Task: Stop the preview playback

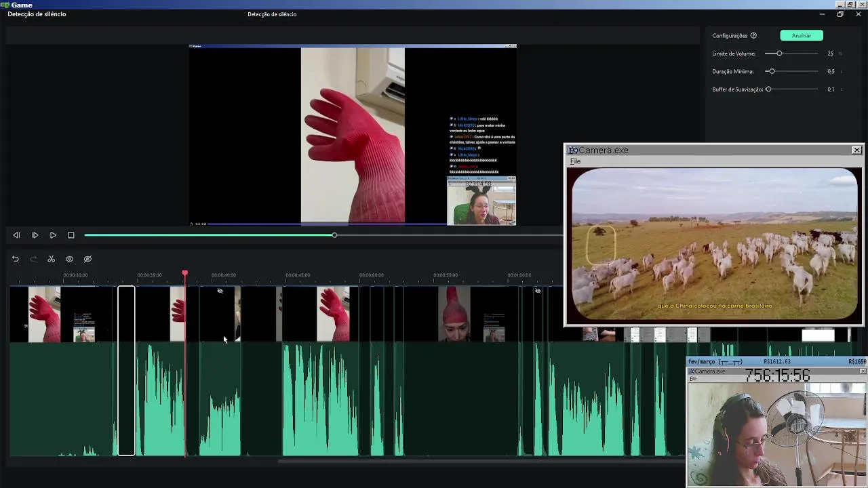Action: pyautogui.click(x=71, y=235)
